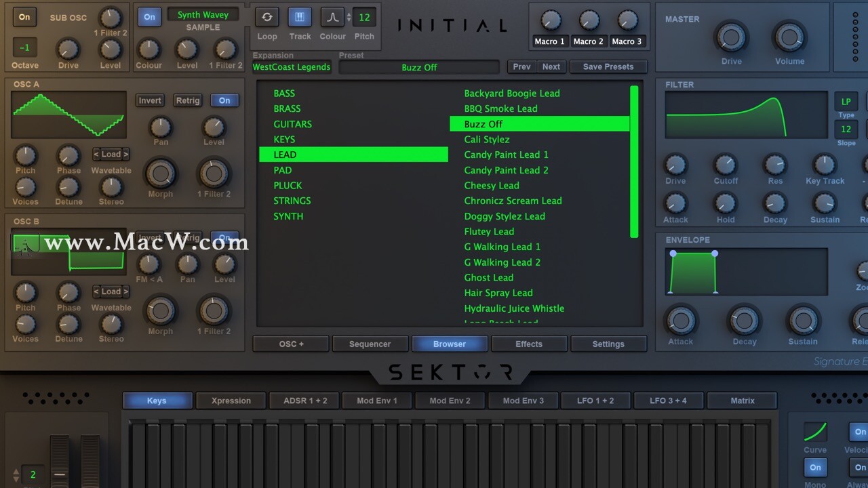The width and height of the screenshot is (868, 488).
Task: Adjust the sample Pitch value 12
Action: (364, 17)
